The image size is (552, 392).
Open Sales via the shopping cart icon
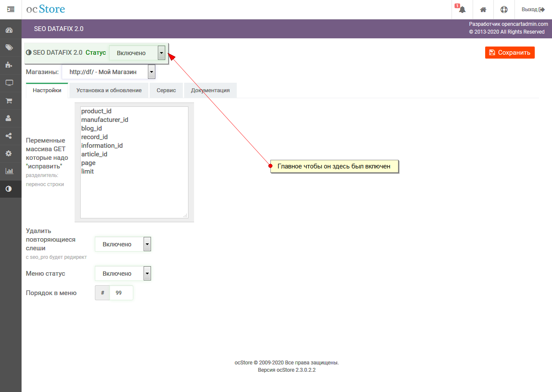(x=9, y=101)
